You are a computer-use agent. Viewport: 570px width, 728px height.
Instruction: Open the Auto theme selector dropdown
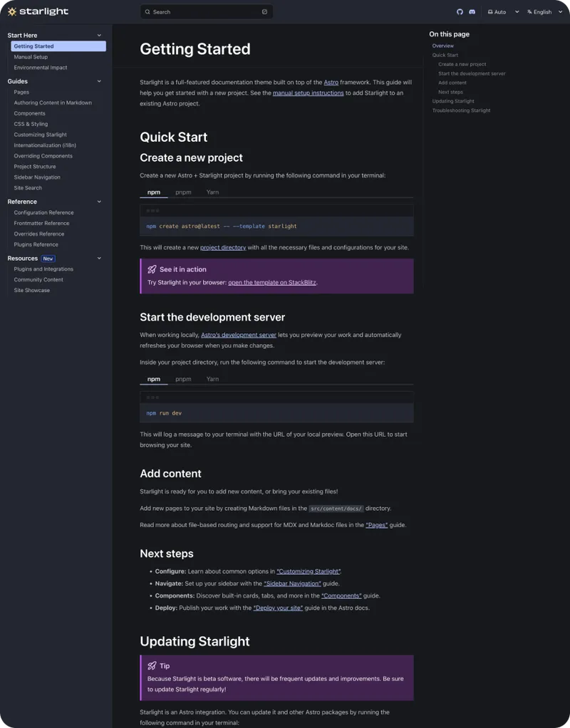click(x=503, y=12)
